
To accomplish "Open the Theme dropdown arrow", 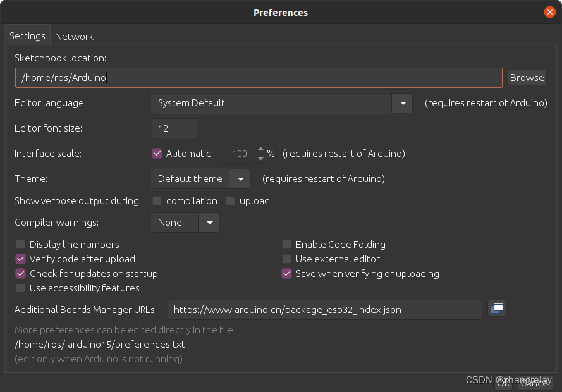I will click(240, 179).
